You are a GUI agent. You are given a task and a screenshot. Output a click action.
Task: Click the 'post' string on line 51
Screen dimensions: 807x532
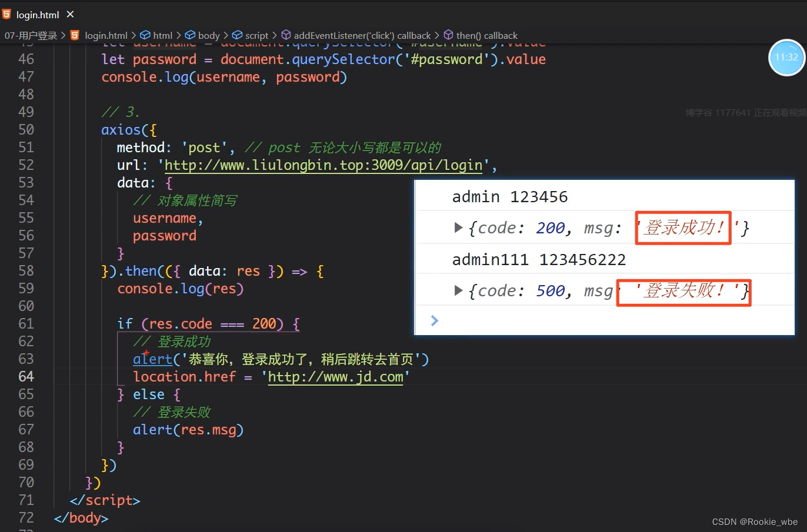click(204, 148)
